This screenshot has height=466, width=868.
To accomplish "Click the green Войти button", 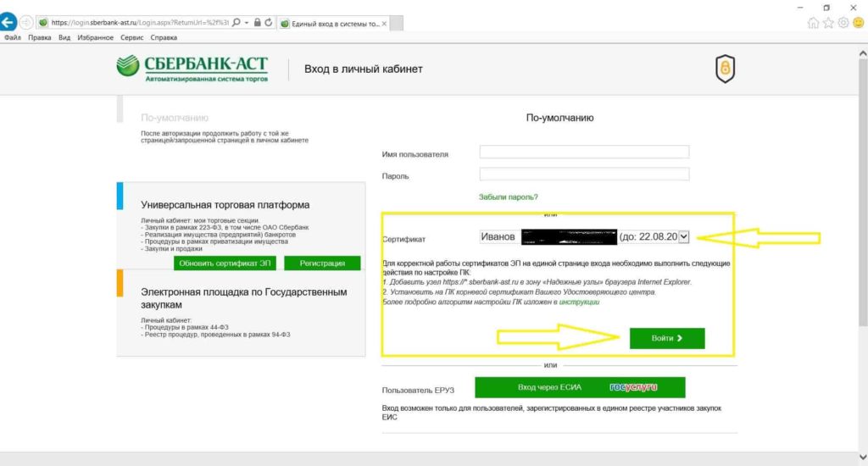I will [x=667, y=338].
